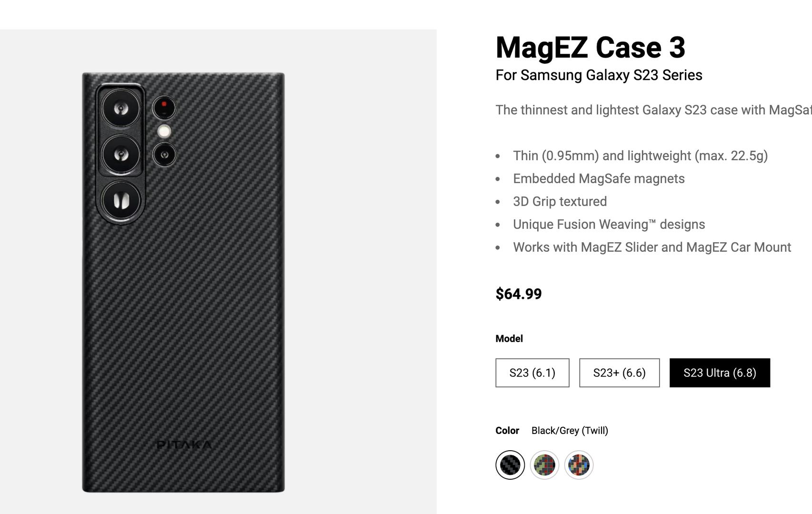Click the bottom camera lens in the module
This screenshot has height=514, width=812.
tap(121, 200)
